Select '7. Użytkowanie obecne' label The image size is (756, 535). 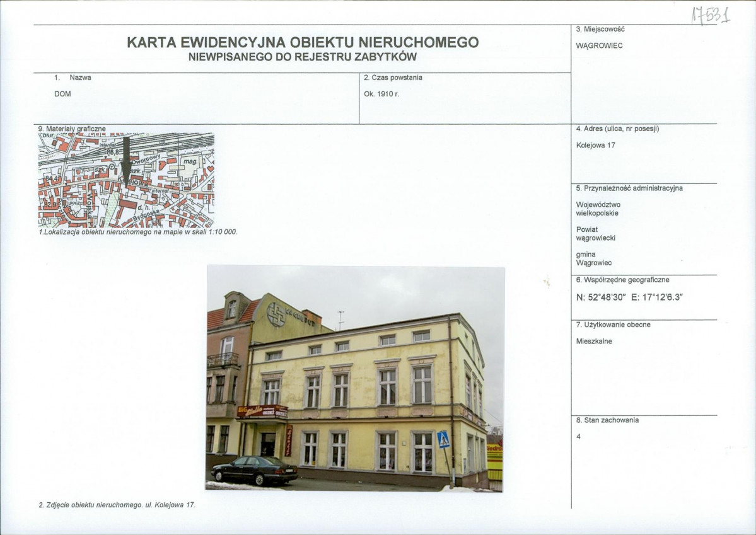click(x=614, y=325)
